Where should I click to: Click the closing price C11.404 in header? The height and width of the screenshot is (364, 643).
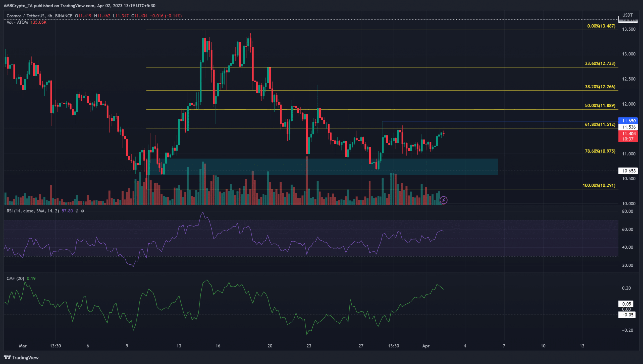click(x=139, y=16)
